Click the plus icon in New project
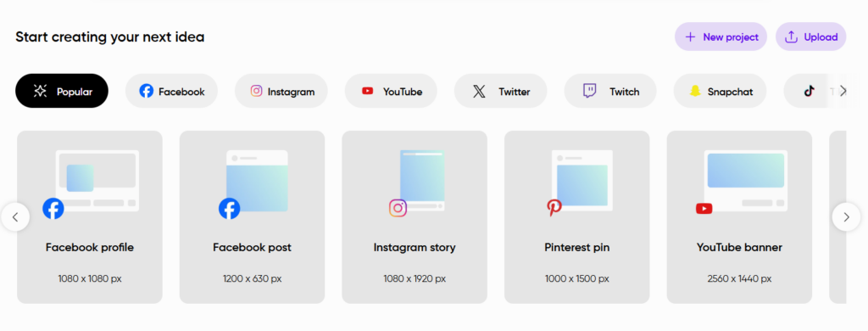Image resolution: width=868 pixels, height=331 pixels. (690, 37)
